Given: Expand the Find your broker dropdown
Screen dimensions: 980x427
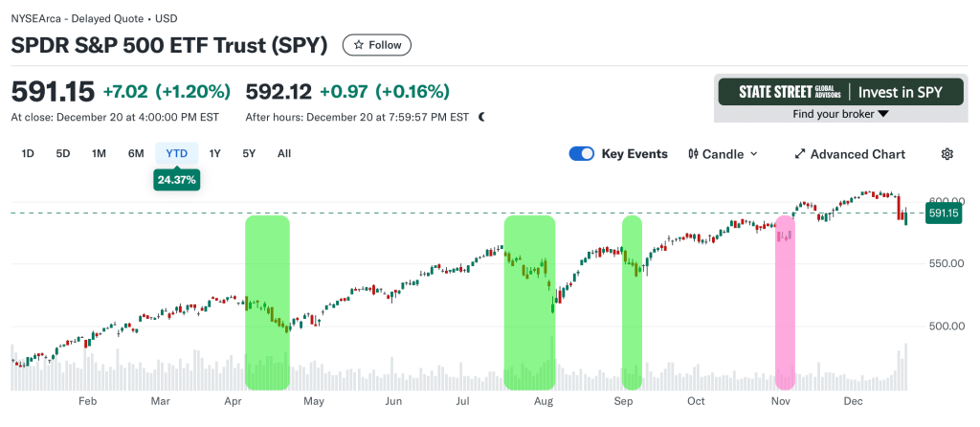Looking at the screenshot, I should (841, 114).
